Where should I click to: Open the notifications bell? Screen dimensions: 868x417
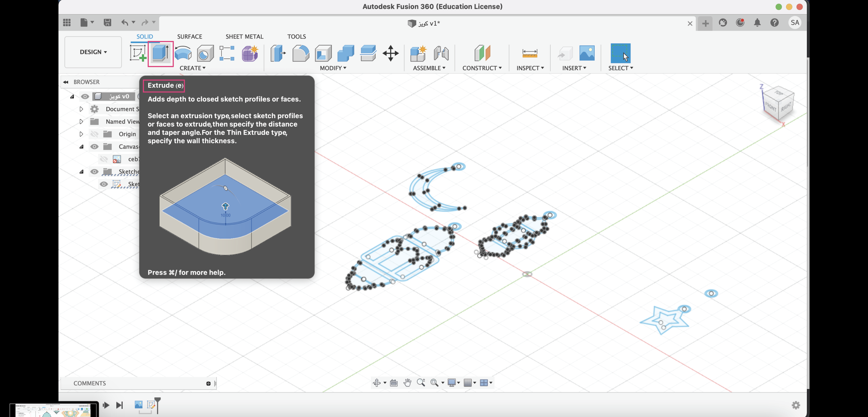(x=757, y=23)
